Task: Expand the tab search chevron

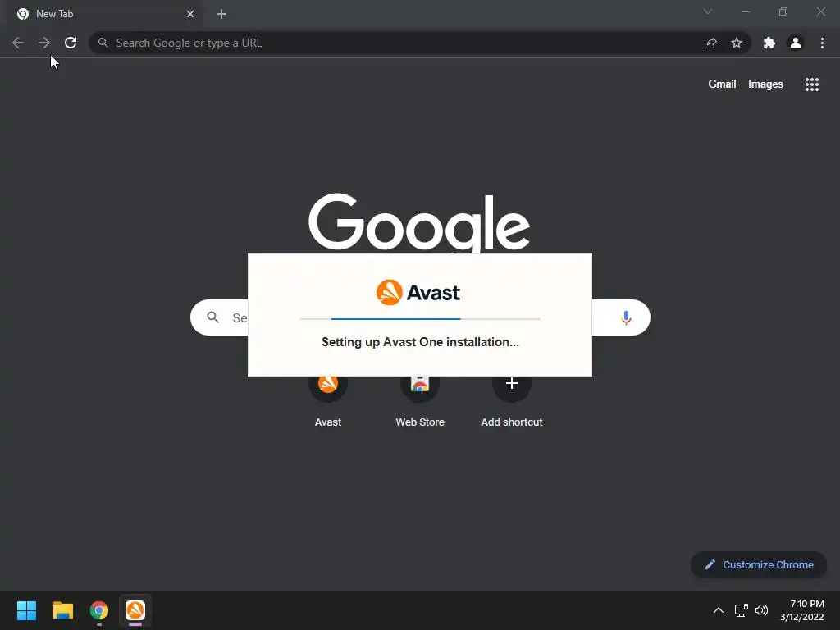Action: [x=708, y=11]
